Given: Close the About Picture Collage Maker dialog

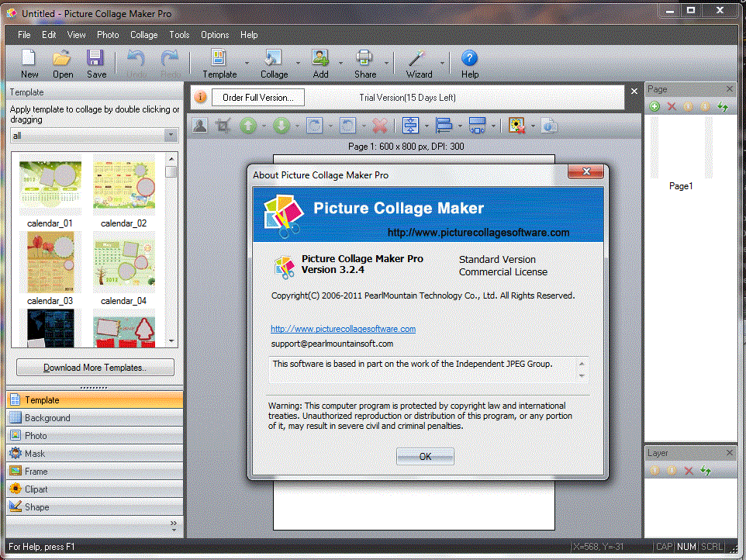Looking at the screenshot, I should coord(586,171).
